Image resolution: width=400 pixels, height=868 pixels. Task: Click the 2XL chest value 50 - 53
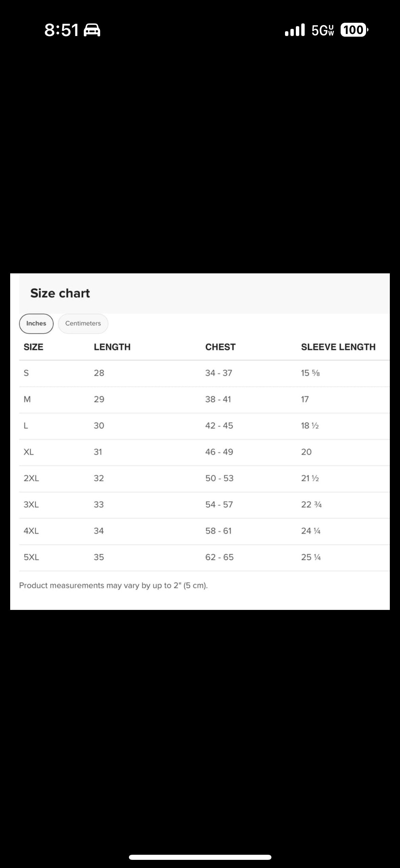219,478
